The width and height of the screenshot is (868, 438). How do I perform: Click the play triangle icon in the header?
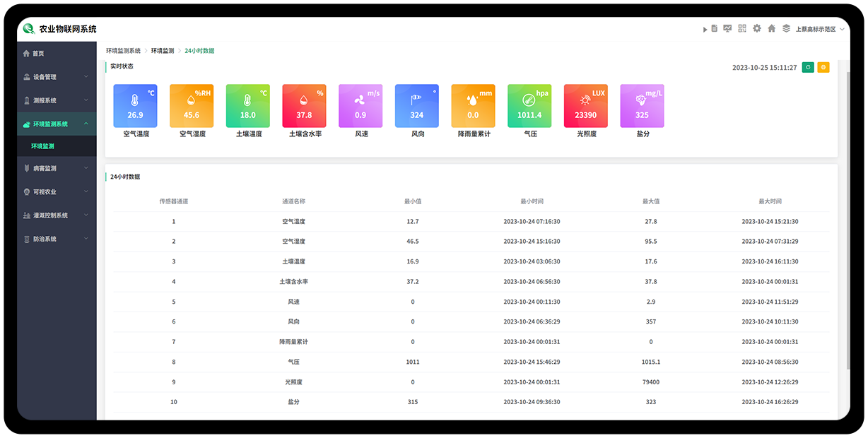click(x=705, y=28)
